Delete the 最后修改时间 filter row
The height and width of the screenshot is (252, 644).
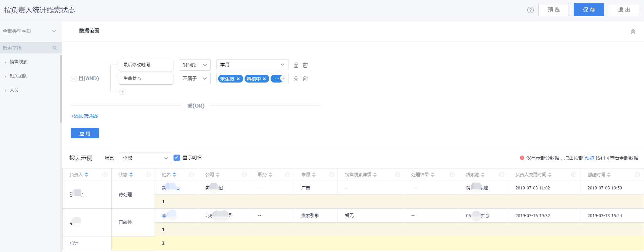pyautogui.click(x=305, y=65)
